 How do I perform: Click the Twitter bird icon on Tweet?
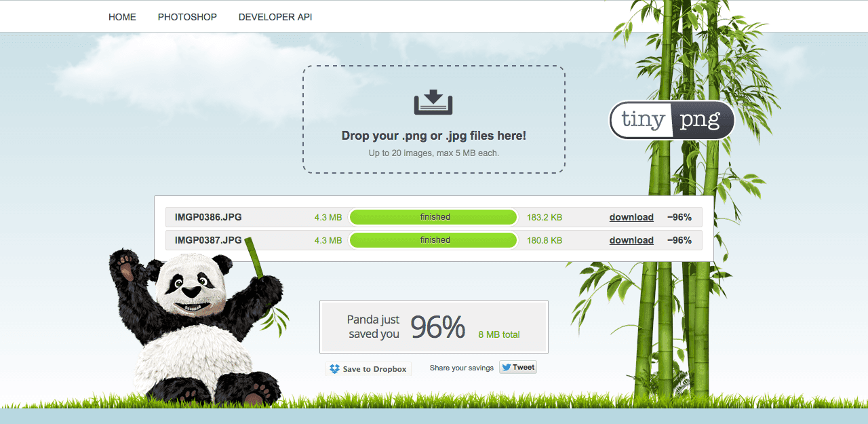tap(506, 367)
